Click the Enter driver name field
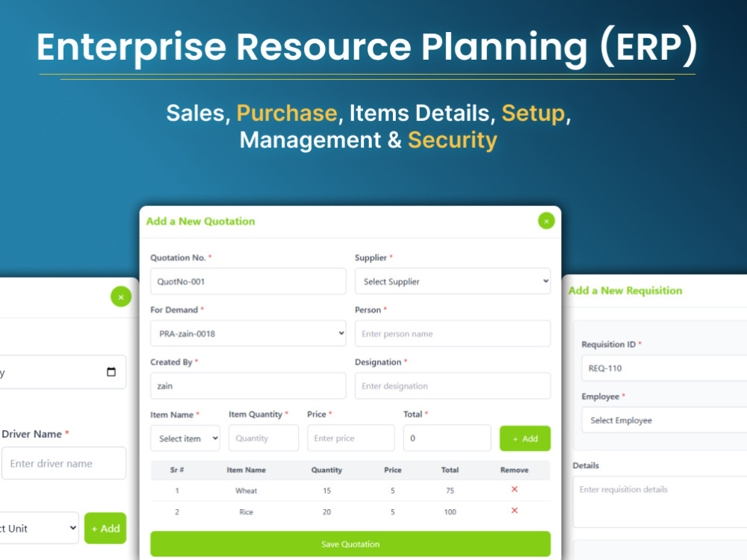 (x=63, y=464)
